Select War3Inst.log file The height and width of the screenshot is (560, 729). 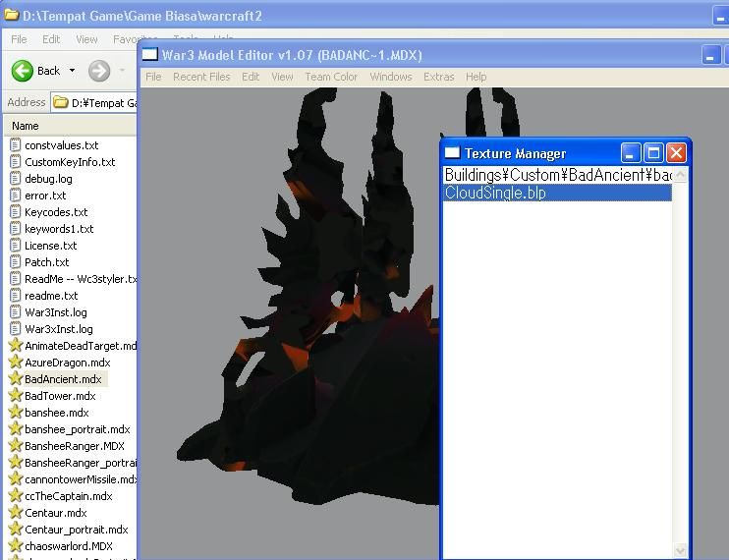point(56,312)
